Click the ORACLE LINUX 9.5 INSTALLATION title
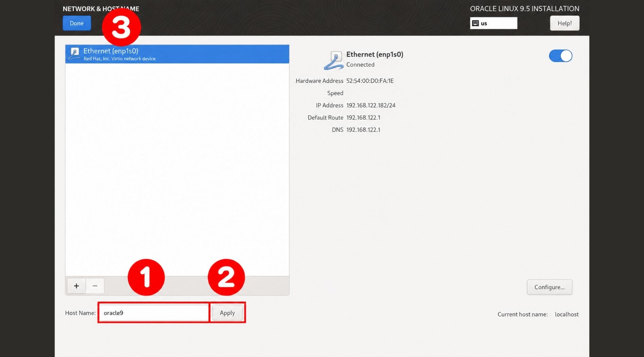 click(x=525, y=9)
